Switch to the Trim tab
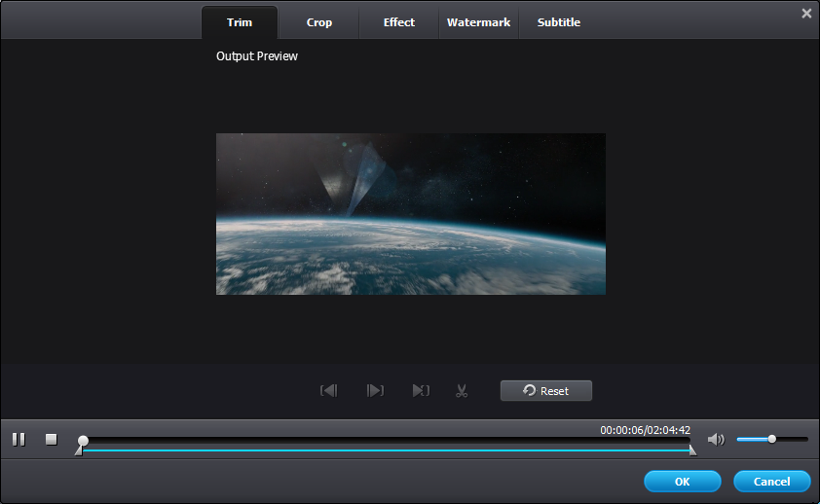Image resolution: width=820 pixels, height=504 pixels. tap(240, 22)
